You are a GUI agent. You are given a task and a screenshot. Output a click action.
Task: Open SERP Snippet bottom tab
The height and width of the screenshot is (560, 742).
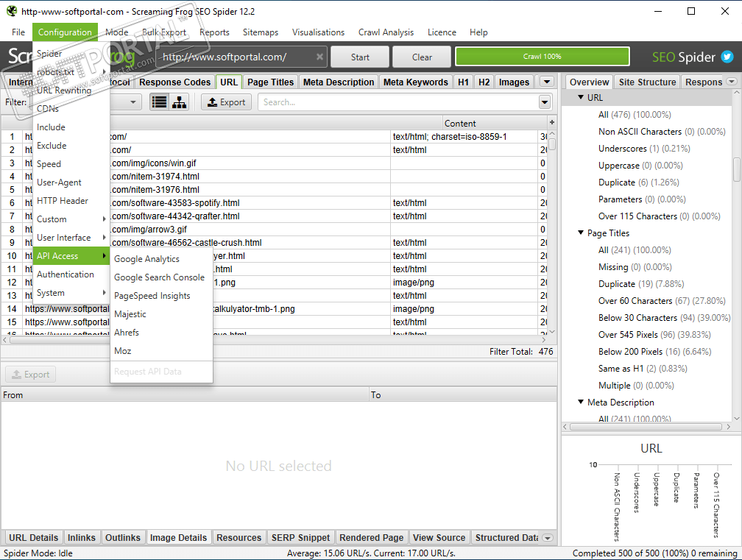(x=301, y=538)
